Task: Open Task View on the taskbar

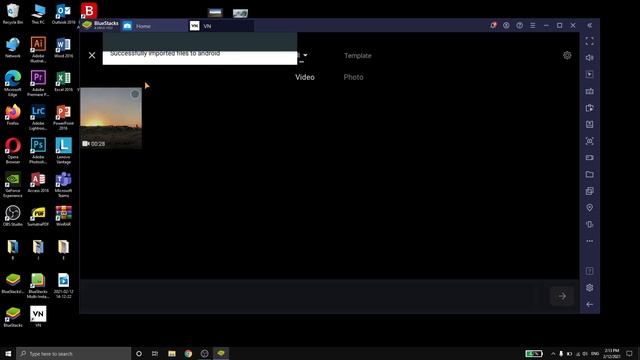Action: pyautogui.click(x=155, y=353)
